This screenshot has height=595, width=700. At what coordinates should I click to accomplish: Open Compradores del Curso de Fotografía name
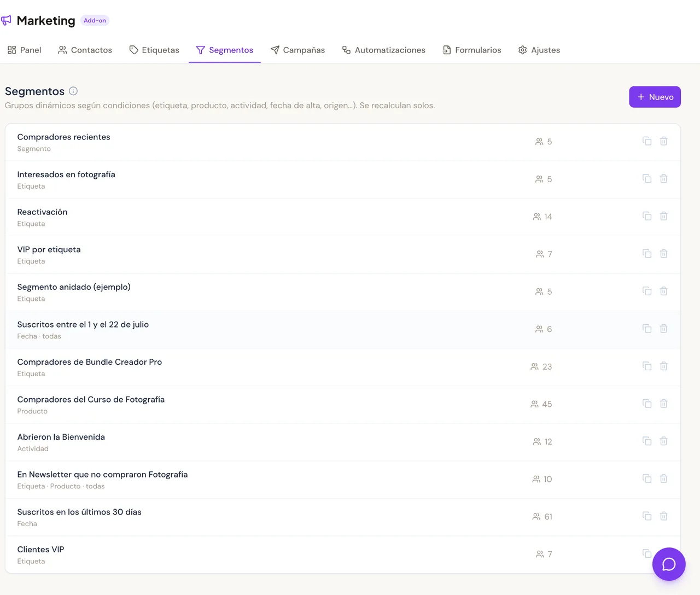pos(91,399)
